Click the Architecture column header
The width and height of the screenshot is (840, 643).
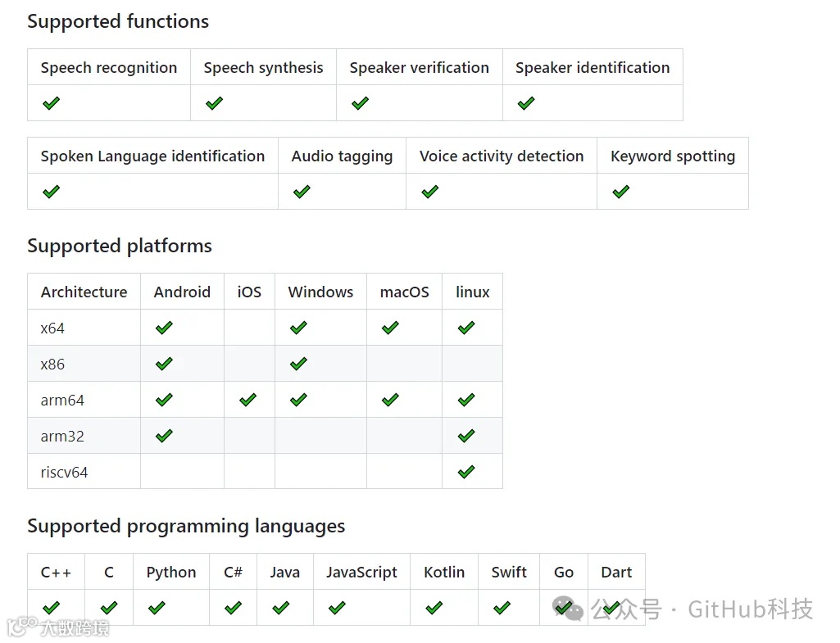(84, 292)
